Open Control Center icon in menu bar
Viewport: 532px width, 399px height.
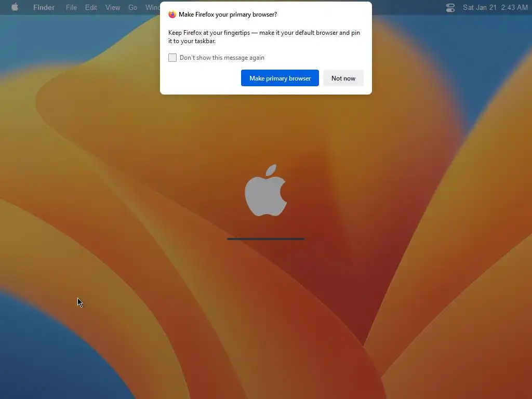(450, 7)
